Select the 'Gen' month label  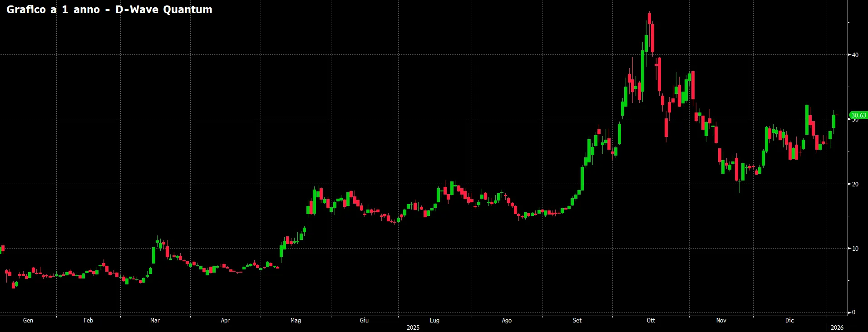point(28,320)
